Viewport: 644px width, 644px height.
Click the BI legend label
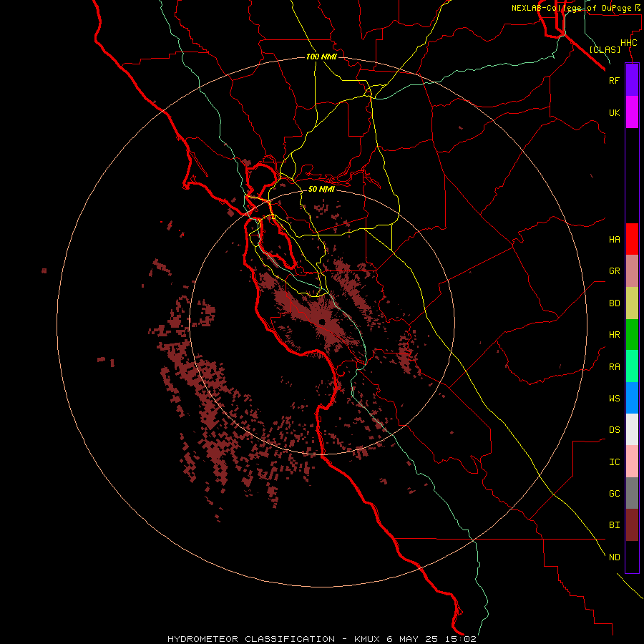614,525
